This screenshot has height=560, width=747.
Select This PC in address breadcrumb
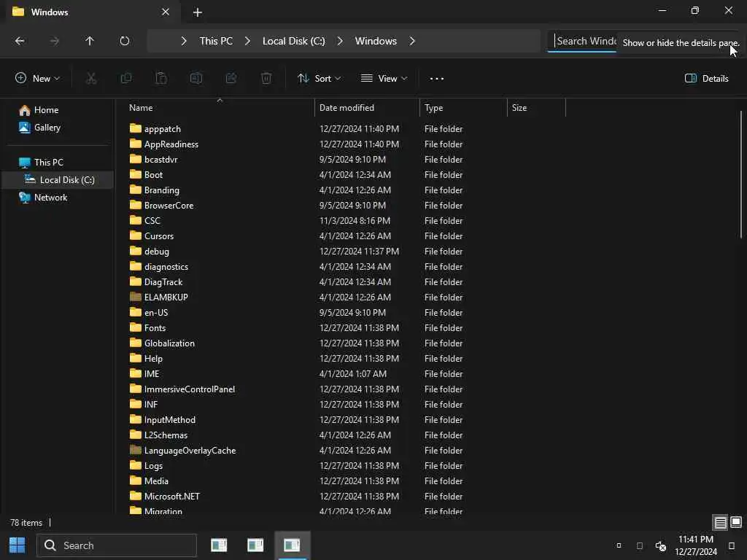[x=216, y=41]
